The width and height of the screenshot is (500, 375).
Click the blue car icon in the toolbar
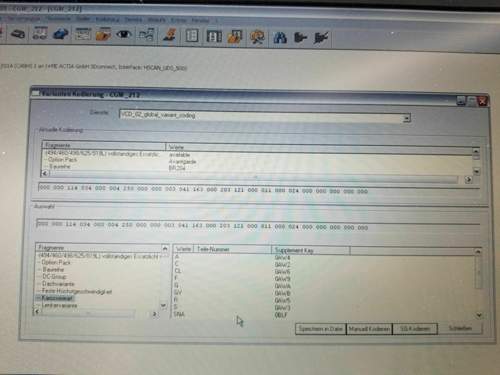click(60, 33)
